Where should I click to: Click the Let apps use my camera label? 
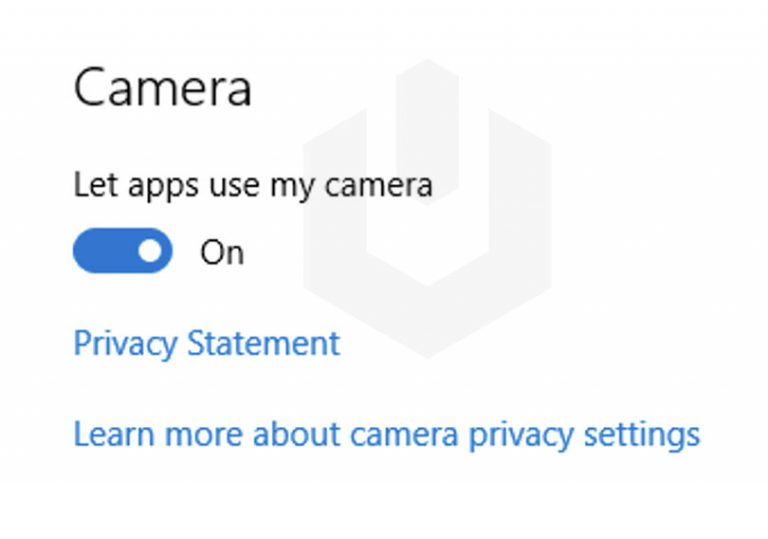(253, 186)
